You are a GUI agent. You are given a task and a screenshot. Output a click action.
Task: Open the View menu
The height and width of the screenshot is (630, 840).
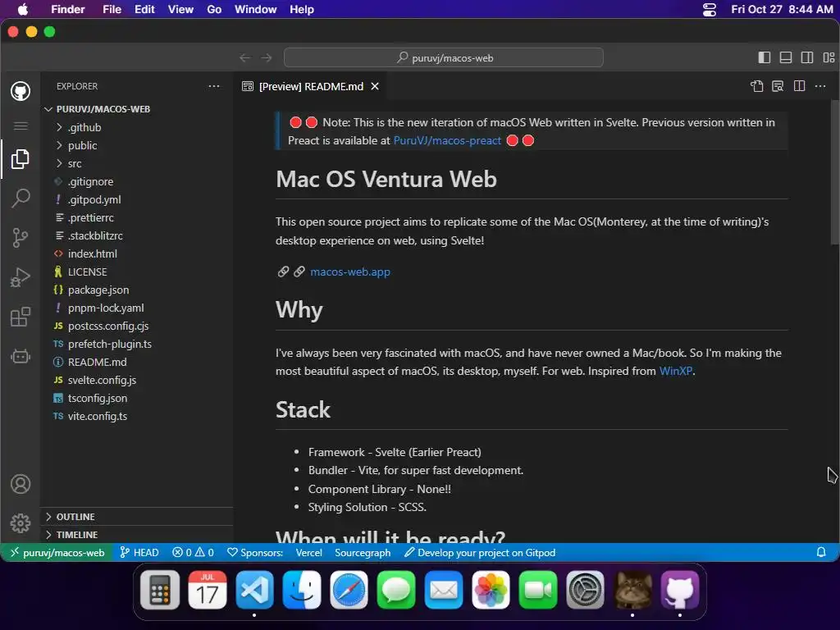pyautogui.click(x=180, y=9)
